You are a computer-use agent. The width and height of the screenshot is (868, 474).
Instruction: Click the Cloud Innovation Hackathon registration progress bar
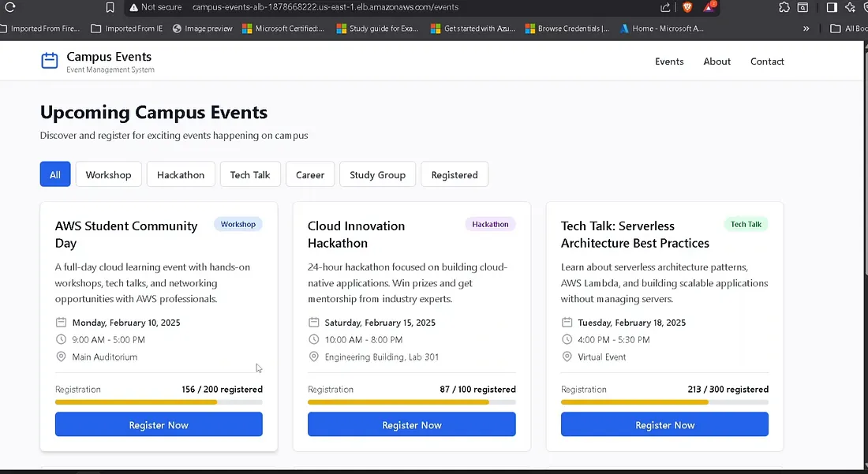pyautogui.click(x=412, y=402)
